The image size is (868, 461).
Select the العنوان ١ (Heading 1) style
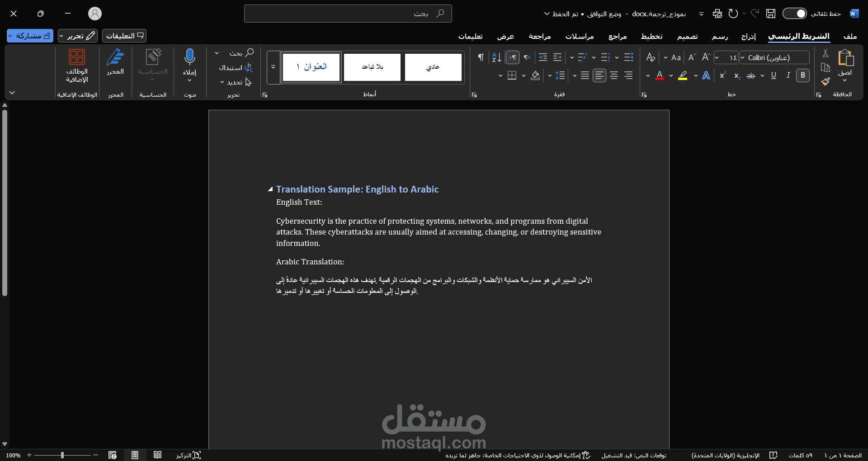point(311,67)
